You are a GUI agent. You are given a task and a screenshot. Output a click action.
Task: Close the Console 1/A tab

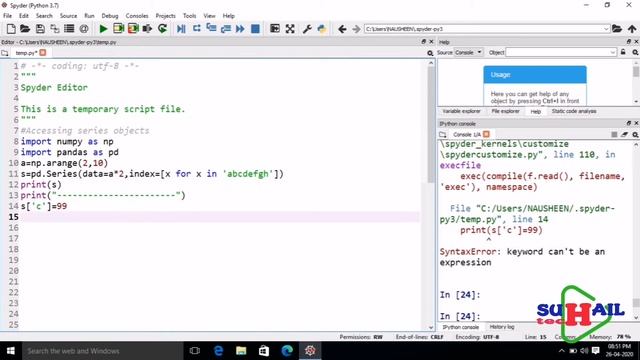tap(486, 134)
